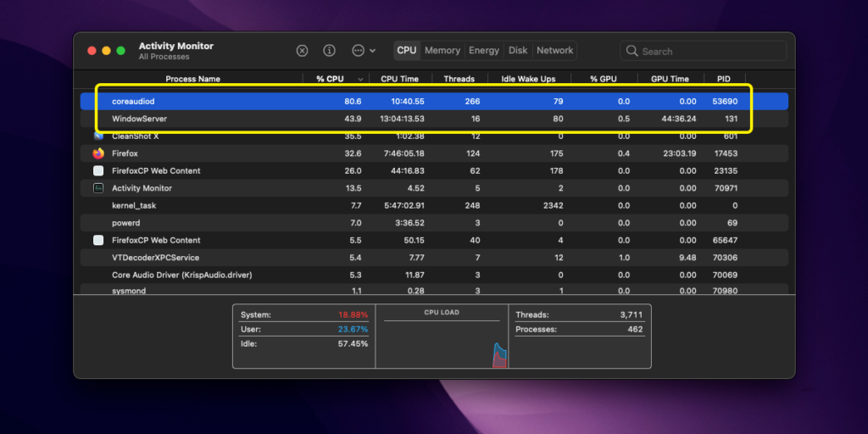
Task: Open the process info (i) toolbar icon
Action: tap(330, 51)
